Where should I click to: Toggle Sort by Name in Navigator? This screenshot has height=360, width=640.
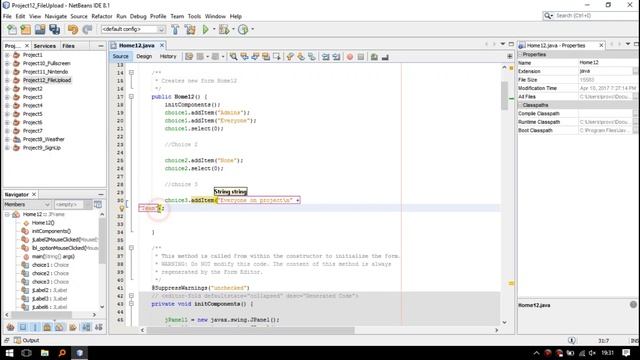tap(86, 327)
